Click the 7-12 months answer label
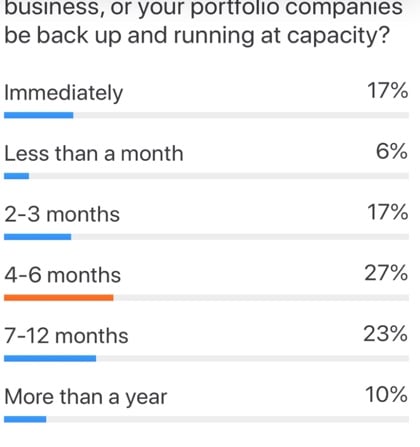Image resolution: width=420 pixels, height=447 pixels. (x=66, y=336)
